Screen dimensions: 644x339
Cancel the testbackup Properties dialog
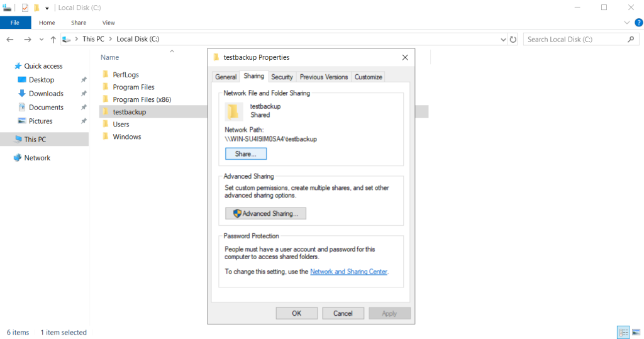[343, 313]
